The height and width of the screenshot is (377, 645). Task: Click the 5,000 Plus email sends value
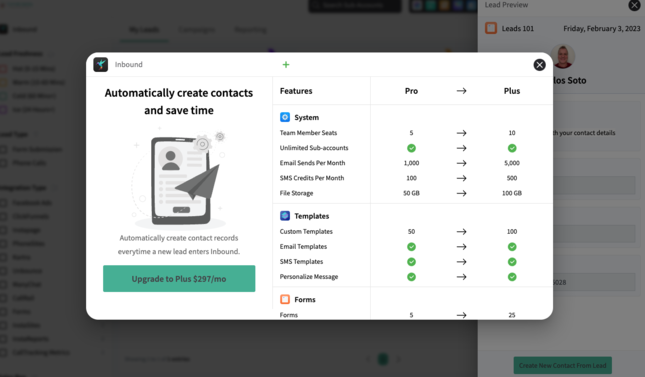(x=512, y=163)
